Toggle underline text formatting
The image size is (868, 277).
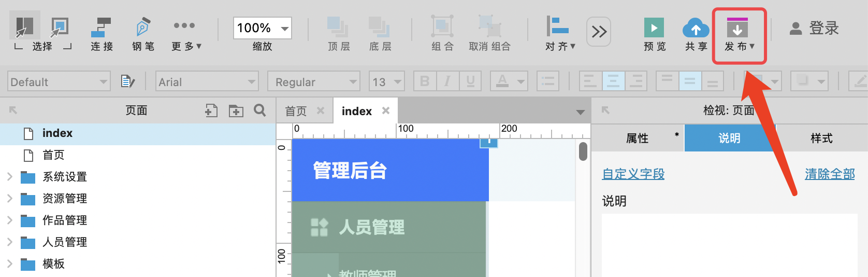tap(470, 81)
